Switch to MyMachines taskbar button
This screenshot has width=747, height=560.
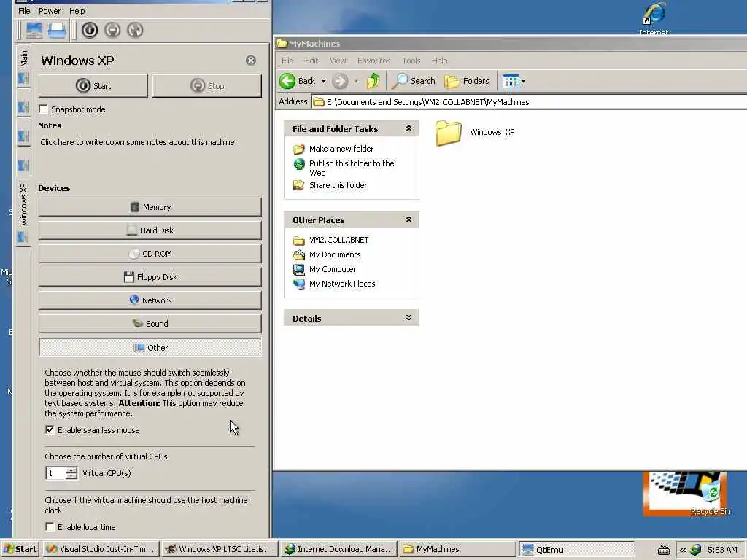click(457, 549)
